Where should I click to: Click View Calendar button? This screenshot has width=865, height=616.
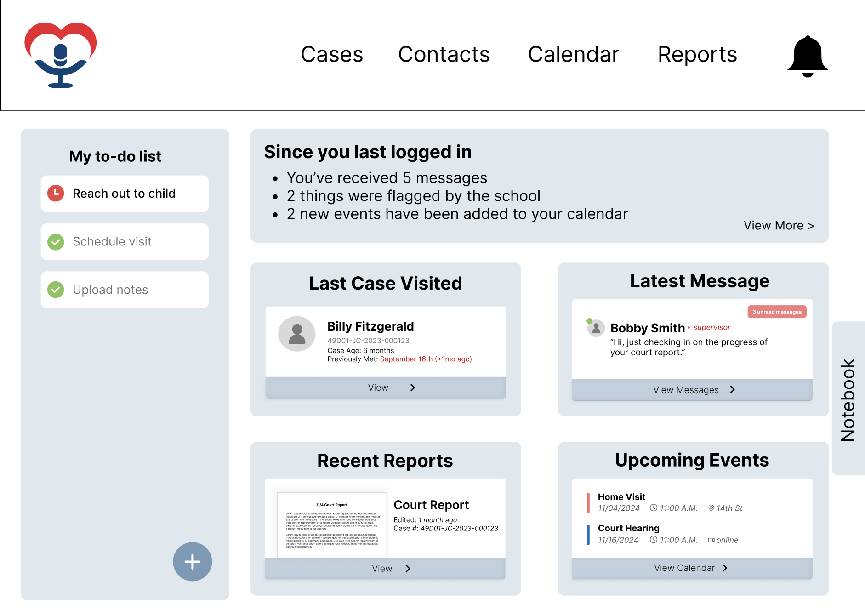[x=692, y=568]
